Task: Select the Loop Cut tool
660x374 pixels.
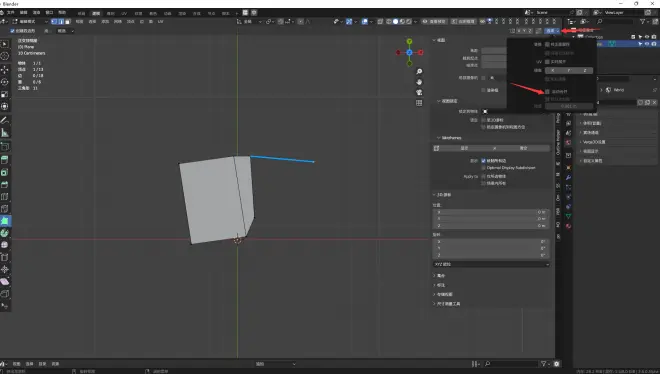Action: (x=5, y=196)
